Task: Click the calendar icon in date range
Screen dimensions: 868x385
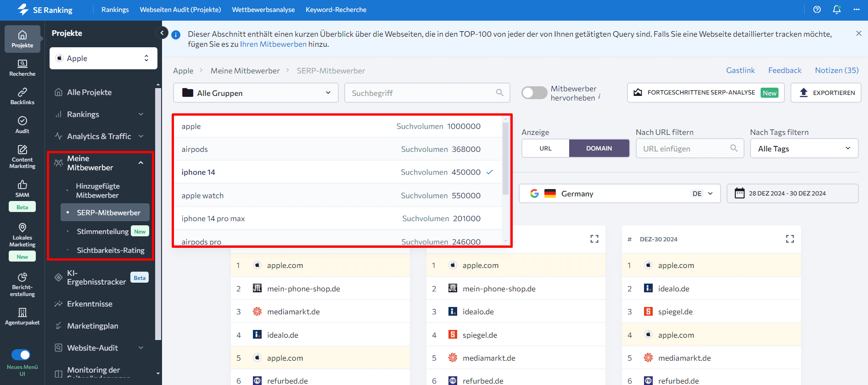Action: (x=739, y=193)
